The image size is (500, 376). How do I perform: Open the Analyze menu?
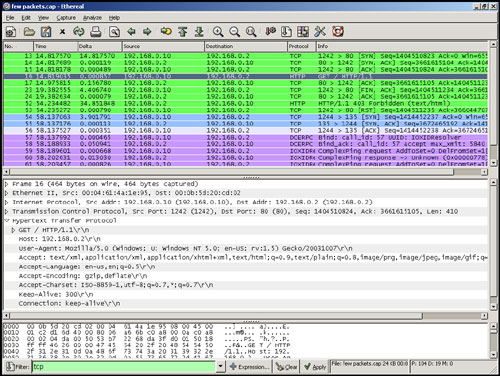pos(92,18)
